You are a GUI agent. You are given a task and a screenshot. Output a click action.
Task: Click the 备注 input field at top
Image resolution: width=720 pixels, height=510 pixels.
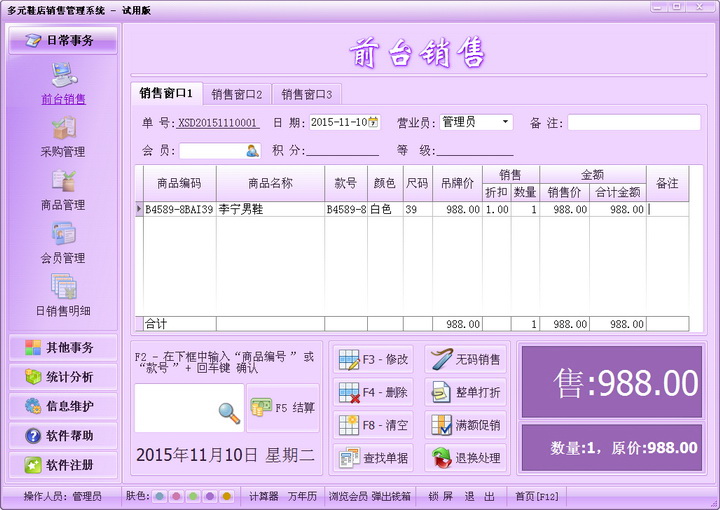click(x=634, y=123)
